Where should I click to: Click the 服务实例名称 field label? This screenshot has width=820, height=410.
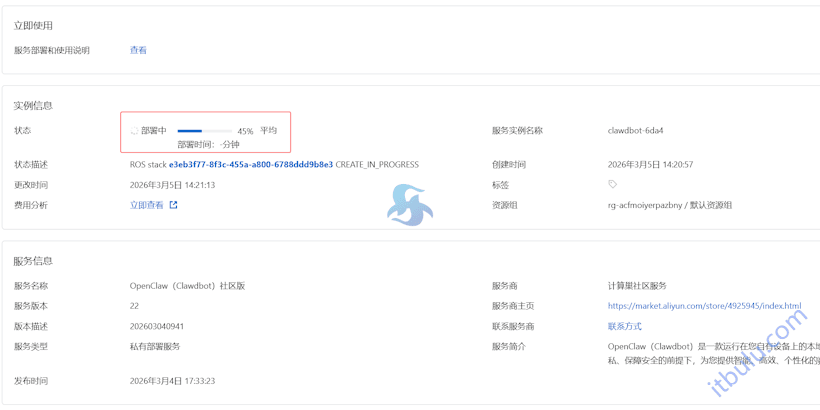[517, 131]
